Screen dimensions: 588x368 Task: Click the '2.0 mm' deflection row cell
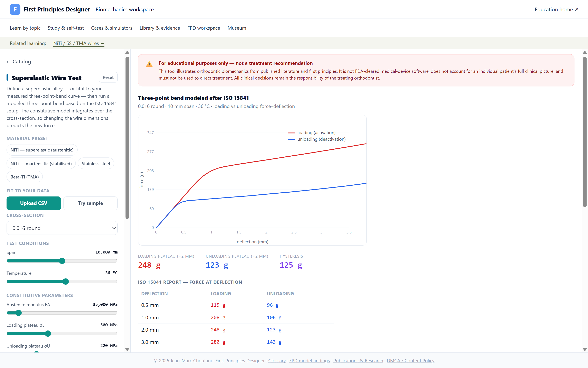tap(150, 330)
